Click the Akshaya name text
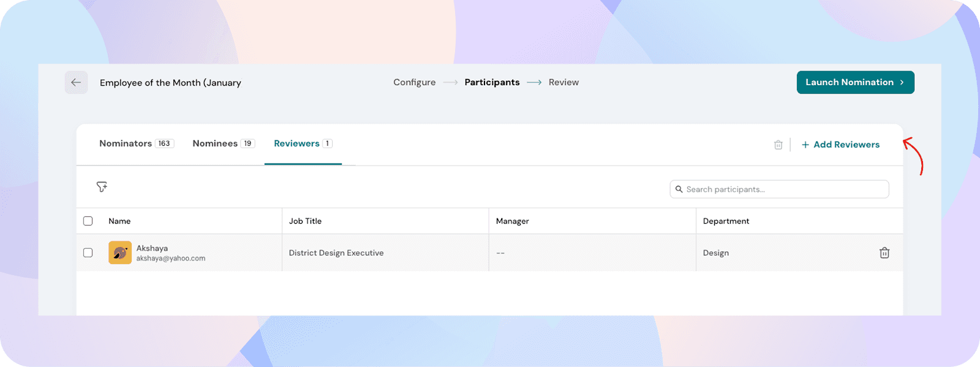Viewport: 980px width, 367px height. click(x=152, y=248)
